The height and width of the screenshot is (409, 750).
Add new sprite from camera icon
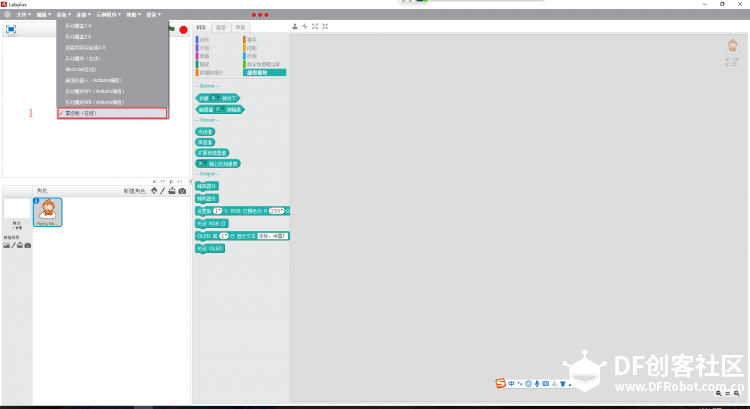[182, 191]
